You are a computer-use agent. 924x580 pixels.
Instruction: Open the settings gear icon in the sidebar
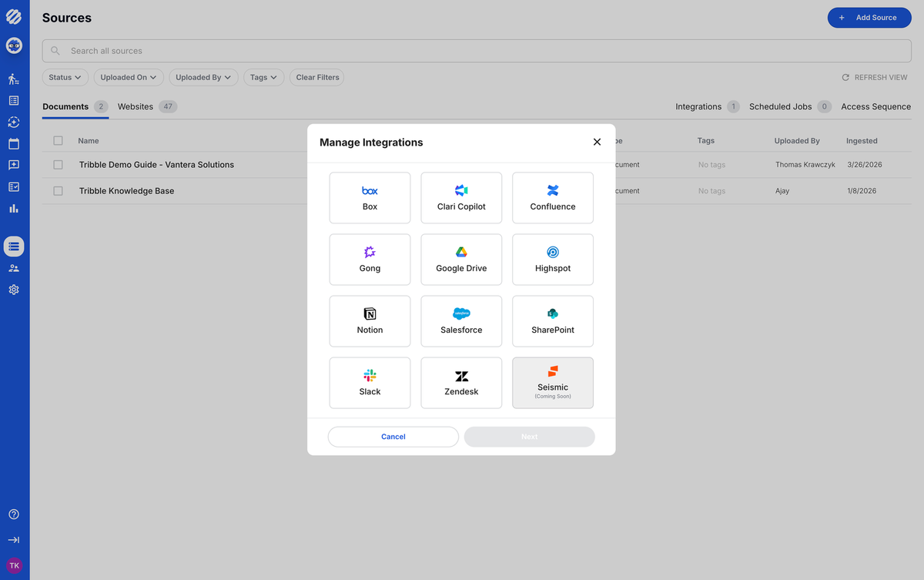[14, 290]
